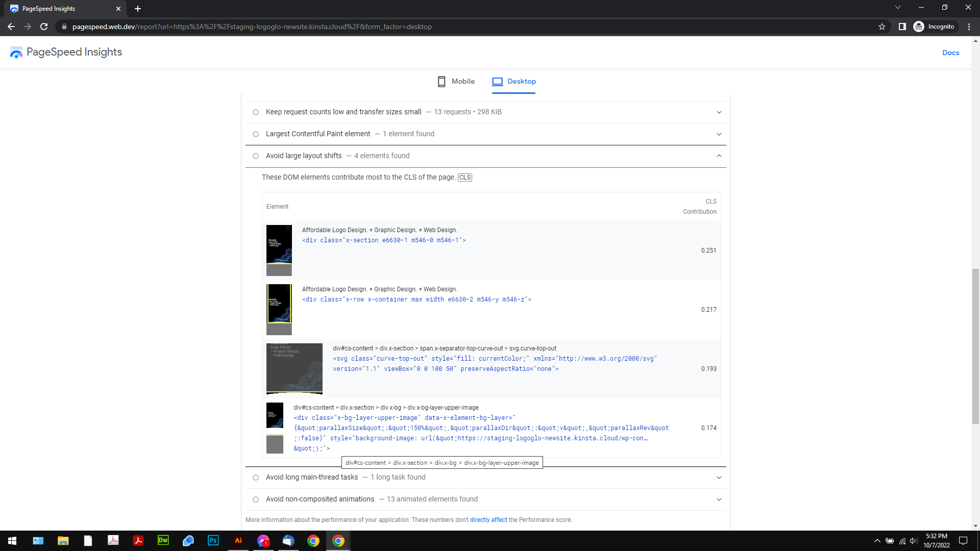Click the browser back arrow
This screenshot has height=551, width=980.
11,27
